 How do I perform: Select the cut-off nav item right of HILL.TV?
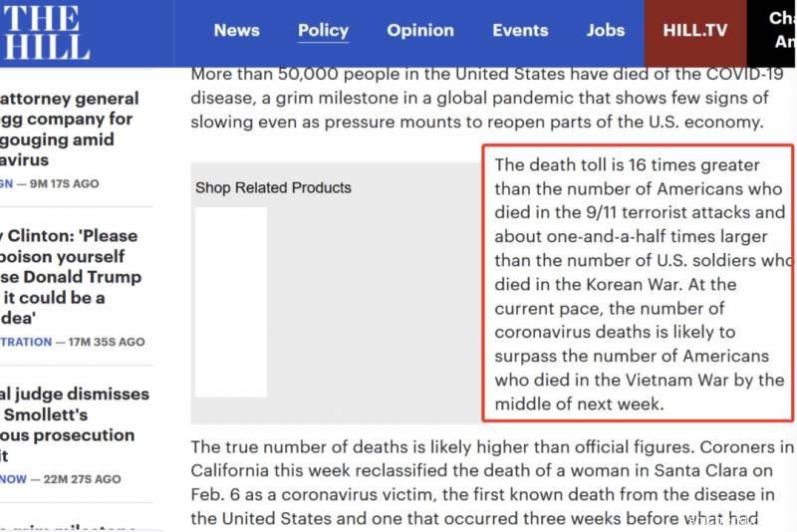coord(782,30)
